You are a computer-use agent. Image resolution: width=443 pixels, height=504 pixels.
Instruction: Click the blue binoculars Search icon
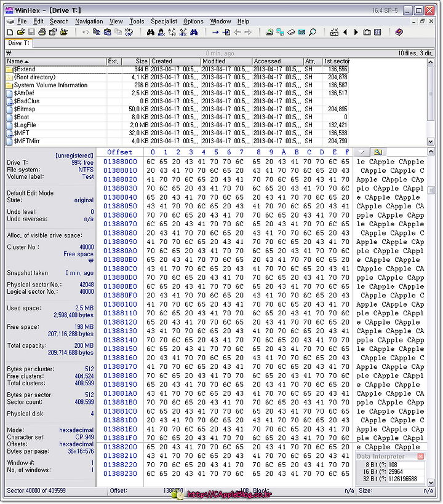click(x=194, y=32)
